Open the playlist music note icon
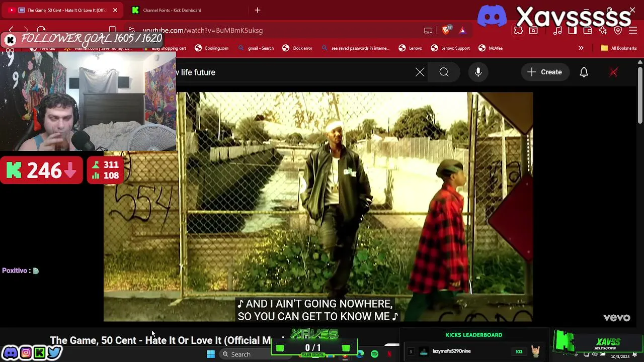Image resolution: width=644 pixels, height=362 pixels. pos(557,31)
